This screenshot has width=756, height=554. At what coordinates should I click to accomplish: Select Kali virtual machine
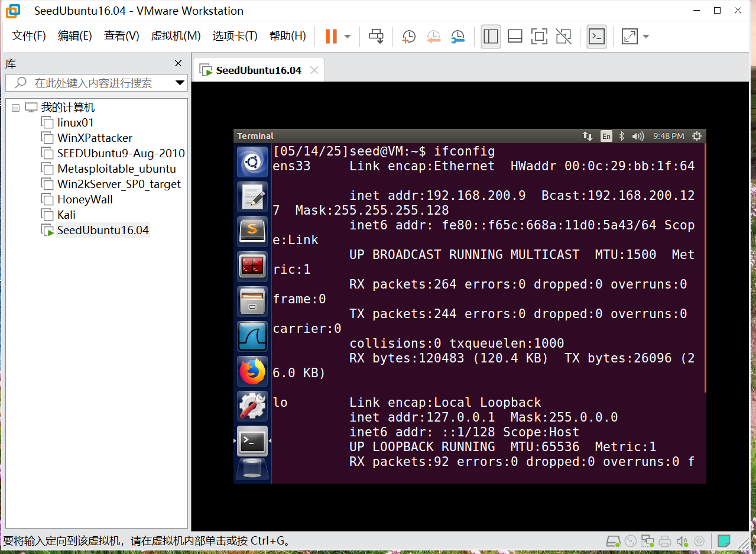pyautogui.click(x=66, y=215)
